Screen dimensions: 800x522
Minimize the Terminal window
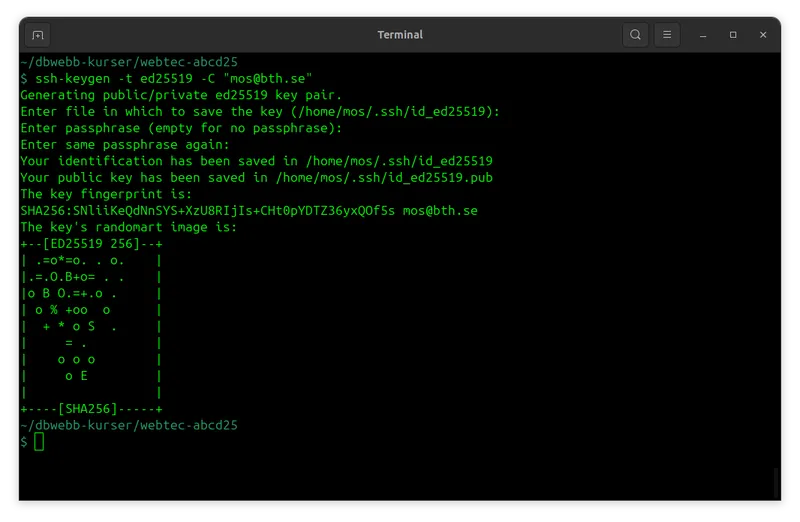706,35
